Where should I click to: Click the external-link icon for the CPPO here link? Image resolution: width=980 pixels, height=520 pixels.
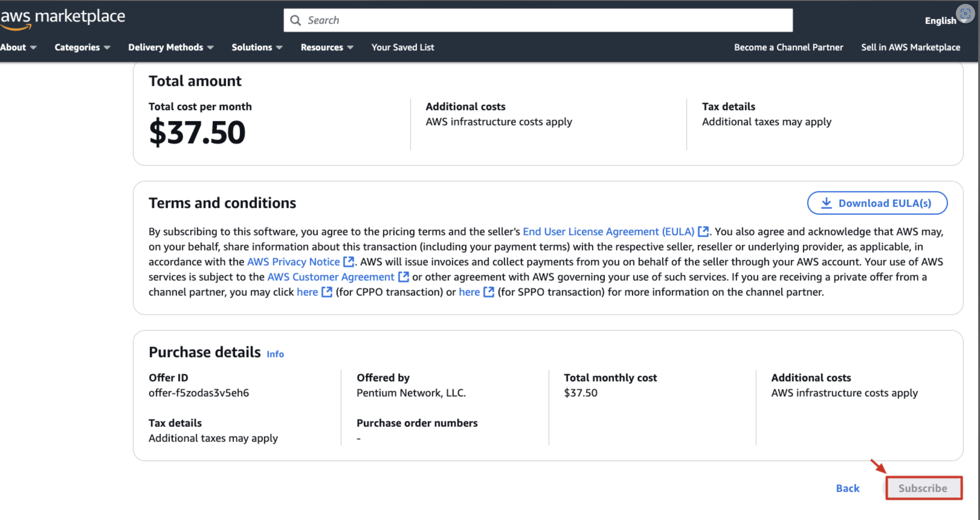(x=327, y=292)
